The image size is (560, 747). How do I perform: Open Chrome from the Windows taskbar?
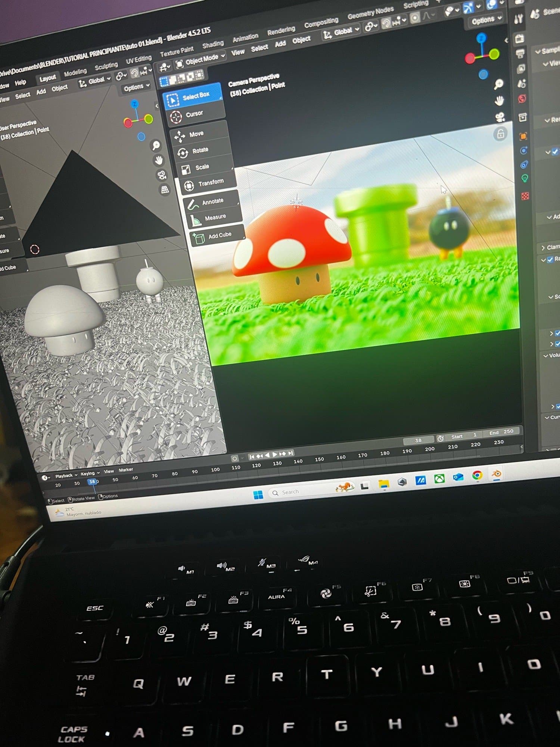tap(477, 475)
